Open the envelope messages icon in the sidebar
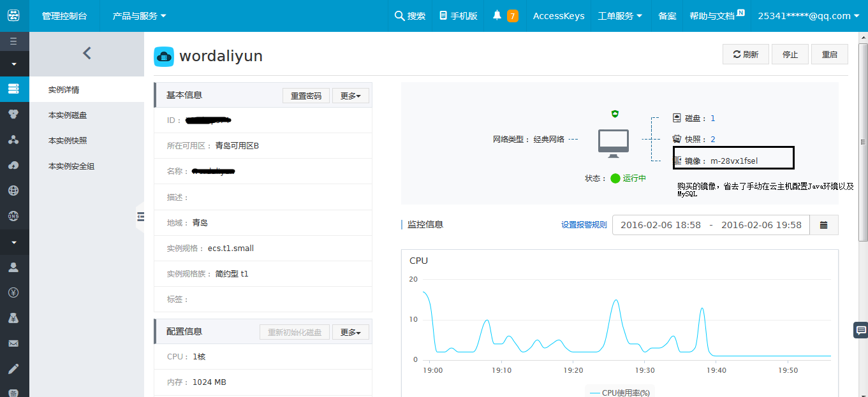868x397 pixels. [14, 343]
